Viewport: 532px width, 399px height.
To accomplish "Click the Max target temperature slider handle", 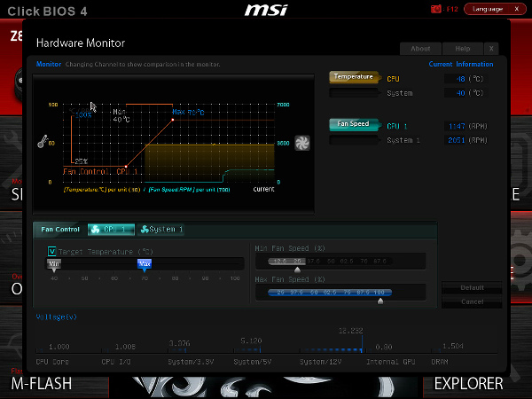I will click(145, 265).
